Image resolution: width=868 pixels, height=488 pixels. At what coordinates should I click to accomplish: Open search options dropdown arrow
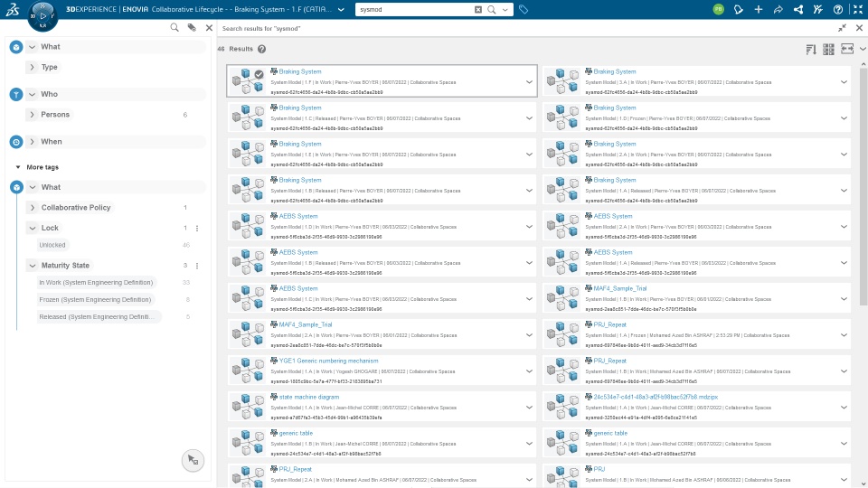(505, 9)
